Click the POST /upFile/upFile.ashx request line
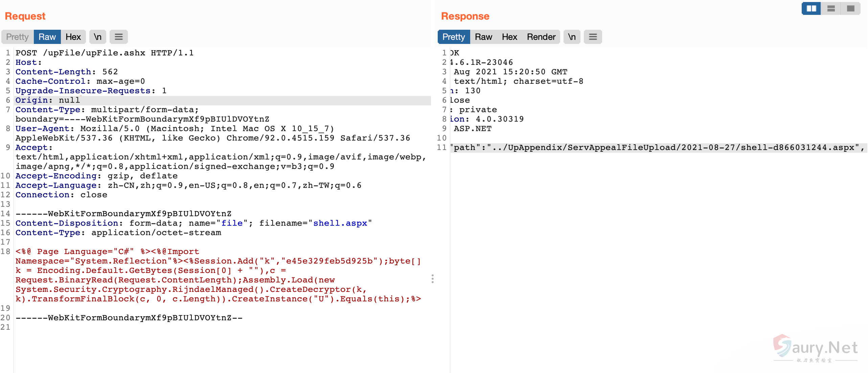 point(104,53)
